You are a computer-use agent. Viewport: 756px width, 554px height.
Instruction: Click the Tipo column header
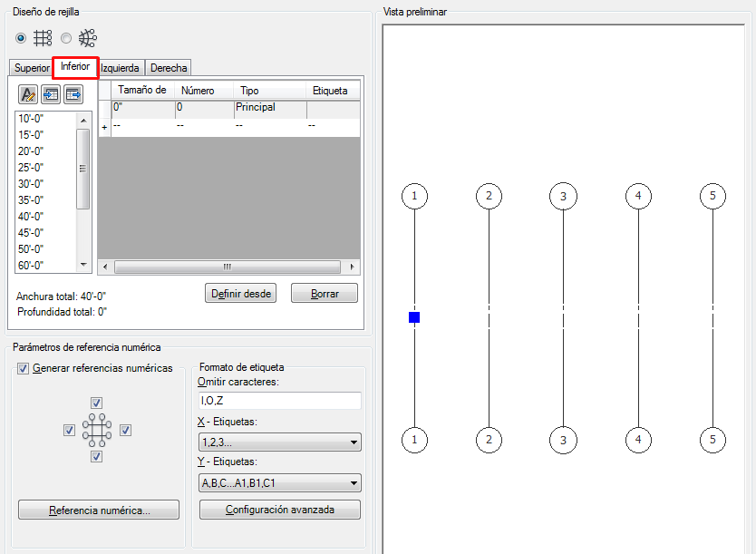pos(270,90)
